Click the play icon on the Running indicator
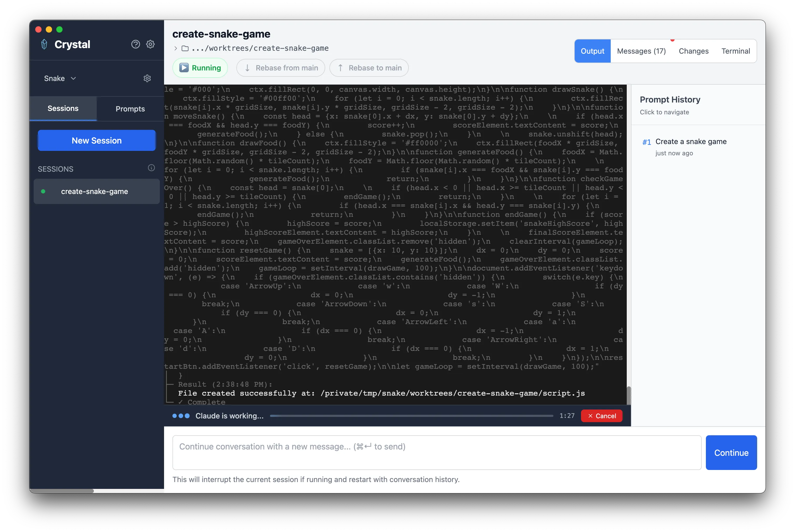This screenshot has width=795, height=532. (184, 68)
